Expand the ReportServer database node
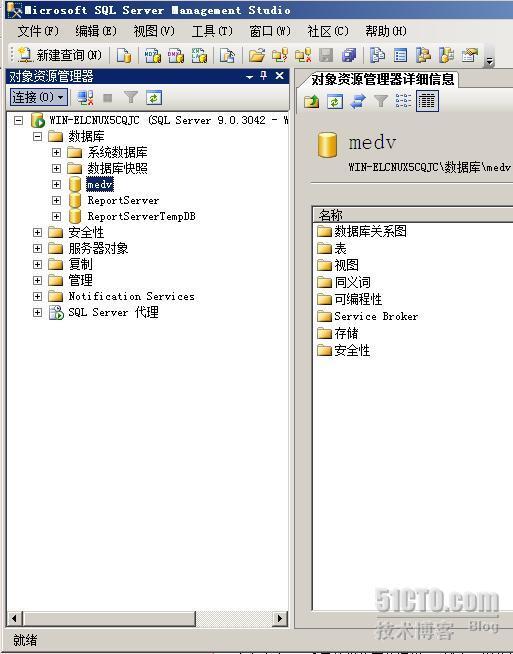Viewport: 513px width, 654px height. click(x=56, y=201)
